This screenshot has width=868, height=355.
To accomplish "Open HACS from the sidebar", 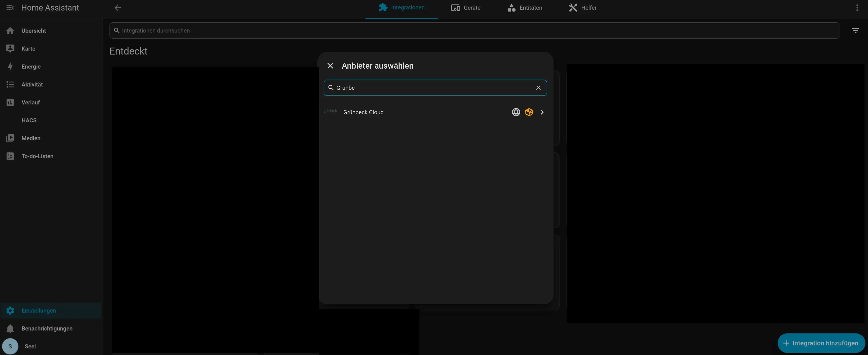I will pos(51,120).
